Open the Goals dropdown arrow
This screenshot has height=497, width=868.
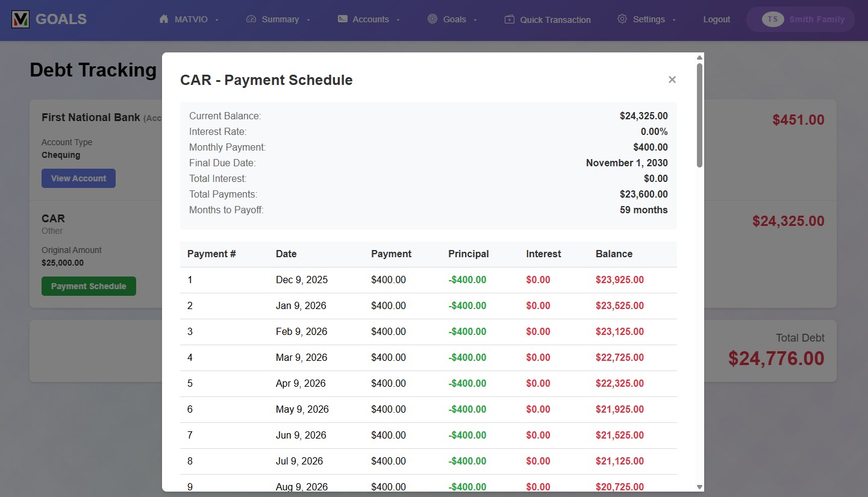point(475,20)
